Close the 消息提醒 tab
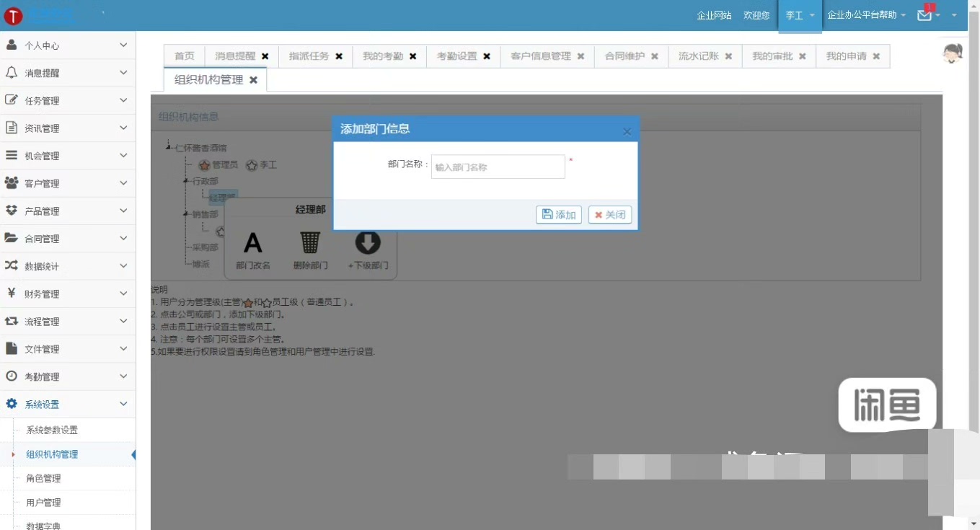Image resolution: width=980 pixels, height=530 pixels. [265, 56]
